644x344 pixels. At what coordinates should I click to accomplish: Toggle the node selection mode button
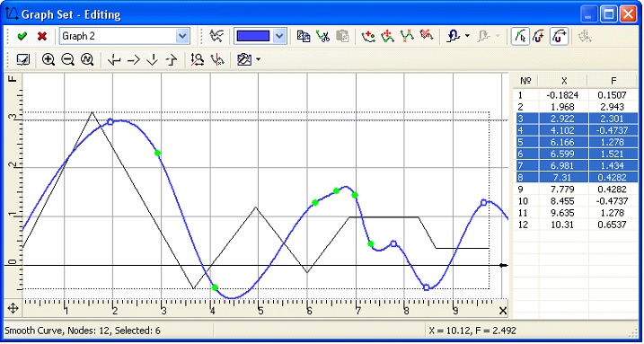[x=520, y=37]
